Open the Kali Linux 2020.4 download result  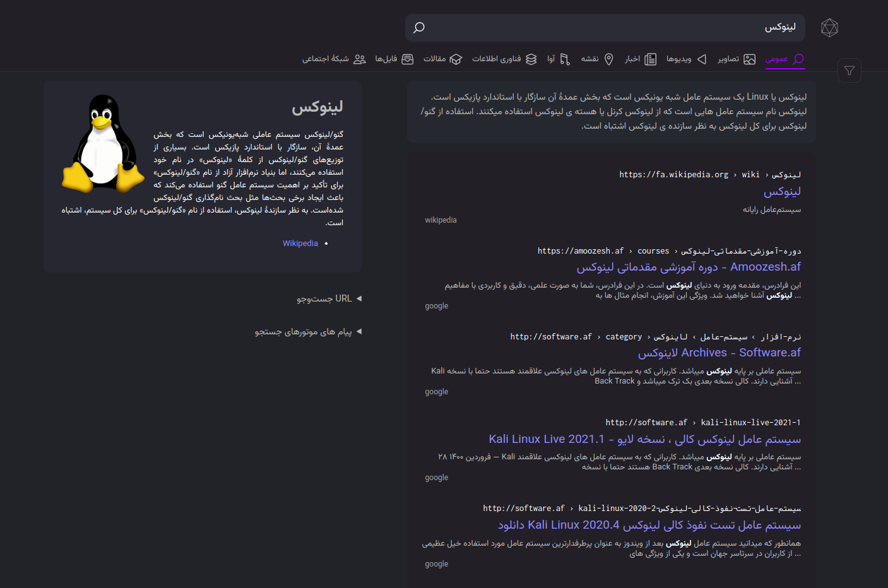pyautogui.click(x=649, y=525)
